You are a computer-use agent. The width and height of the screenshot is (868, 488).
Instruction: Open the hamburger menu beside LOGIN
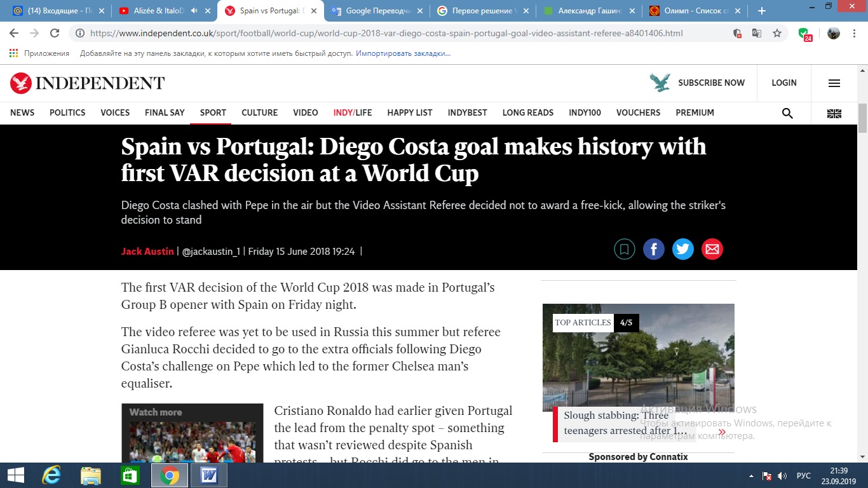(834, 83)
